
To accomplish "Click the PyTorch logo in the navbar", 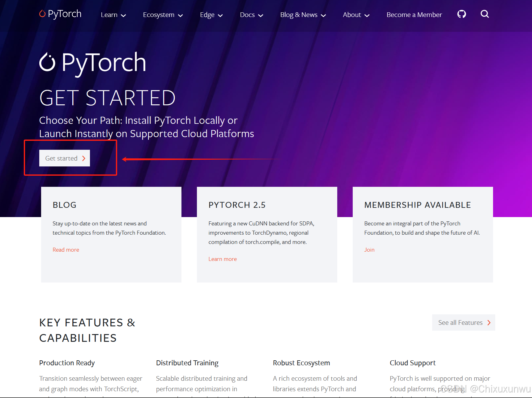I will [60, 14].
